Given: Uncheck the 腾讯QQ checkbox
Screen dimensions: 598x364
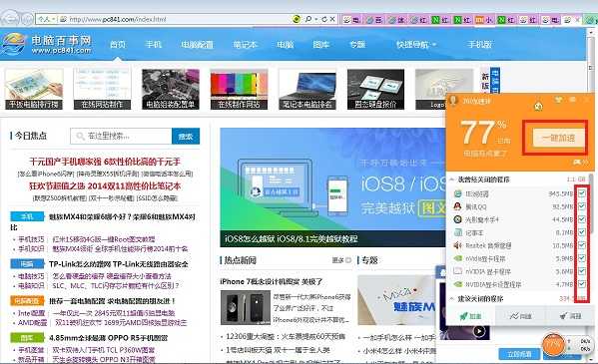Looking at the screenshot, I should (582, 206).
